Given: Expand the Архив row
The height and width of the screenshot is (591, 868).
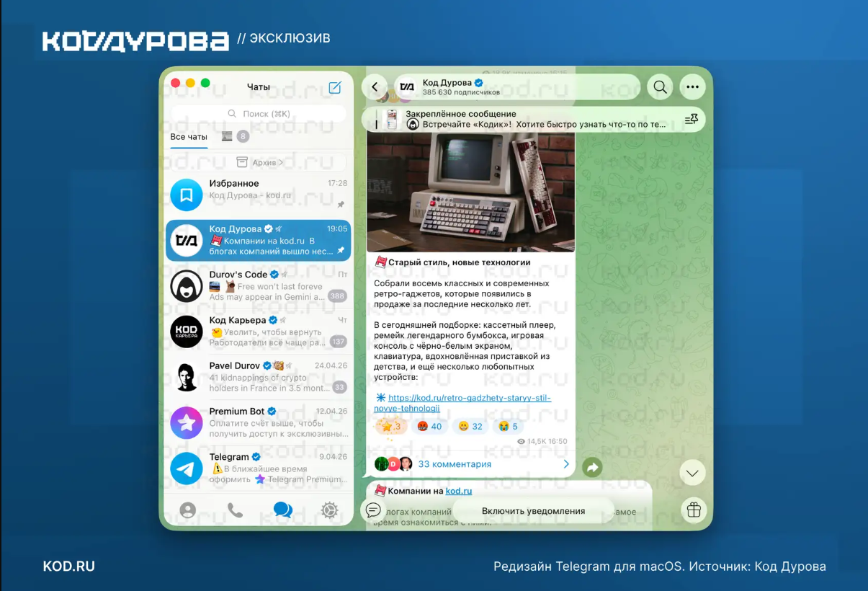Looking at the screenshot, I should (259, 162).
